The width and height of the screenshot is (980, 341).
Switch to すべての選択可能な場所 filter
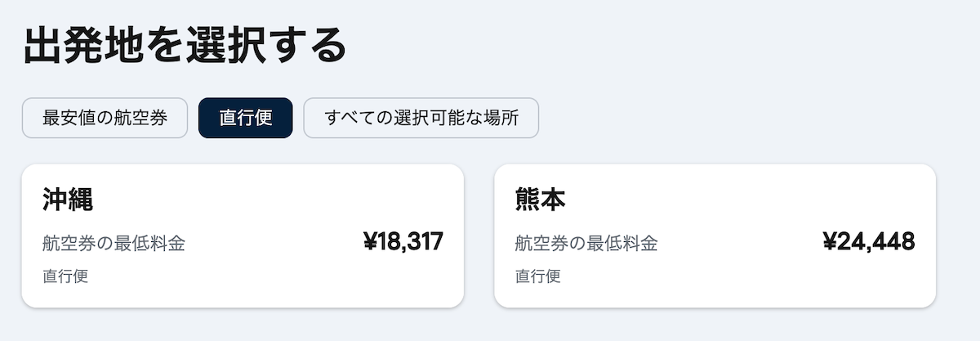pyautogui.click(x=421, y=118)
